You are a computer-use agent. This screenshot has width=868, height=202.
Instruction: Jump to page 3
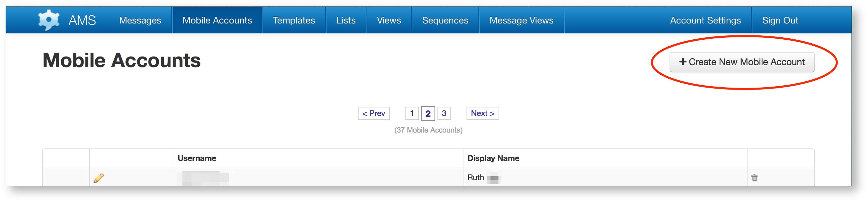(444, 113)
